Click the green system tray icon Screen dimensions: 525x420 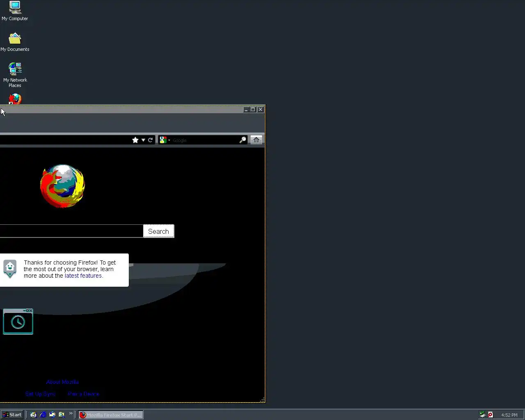click(x=482, y=415)
